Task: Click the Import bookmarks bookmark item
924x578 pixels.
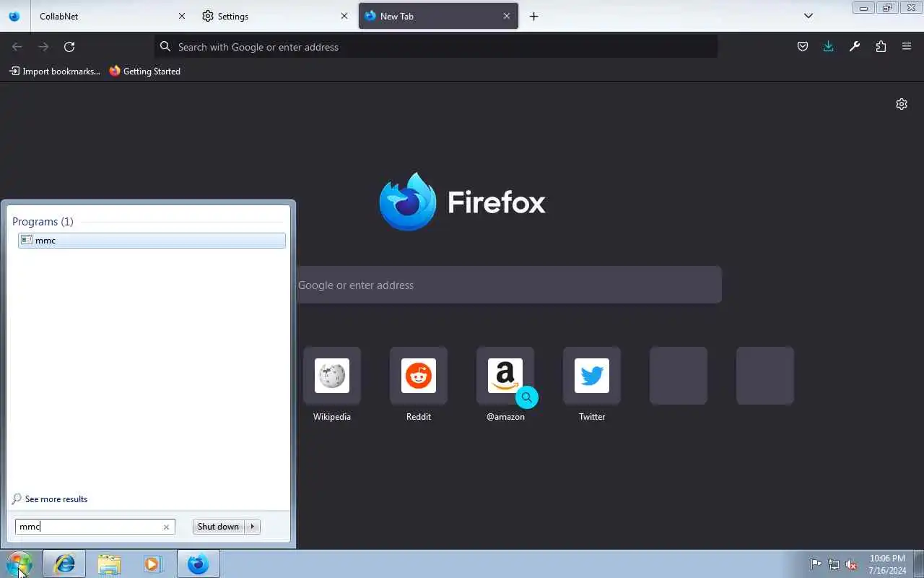Action: tap(55, 72)
